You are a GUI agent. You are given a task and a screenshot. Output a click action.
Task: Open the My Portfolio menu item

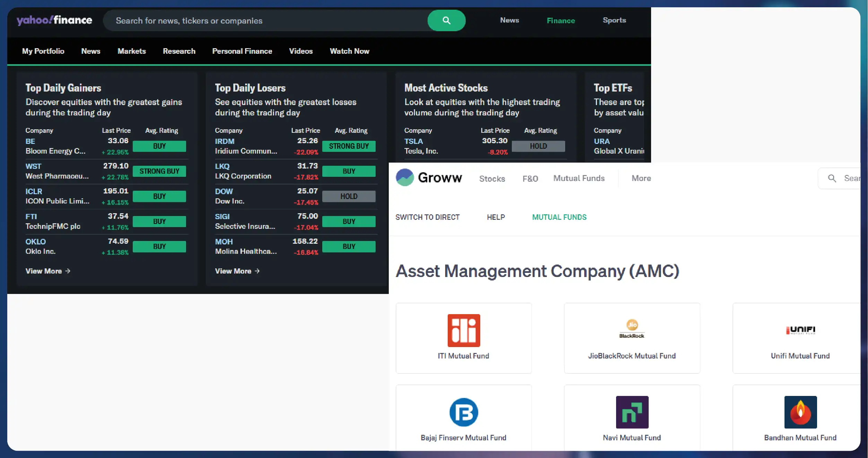(43, 51)
